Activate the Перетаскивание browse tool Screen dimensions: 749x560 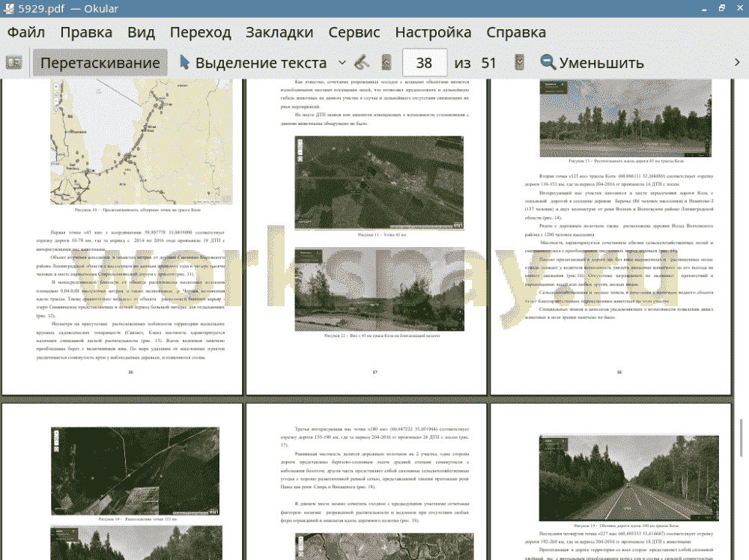click(100, 63)
